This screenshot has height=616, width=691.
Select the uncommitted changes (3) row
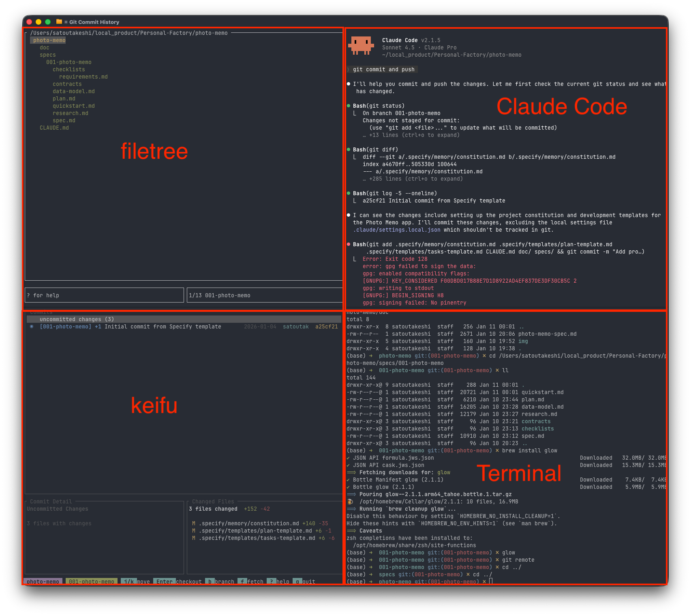[x=77, y=319]
